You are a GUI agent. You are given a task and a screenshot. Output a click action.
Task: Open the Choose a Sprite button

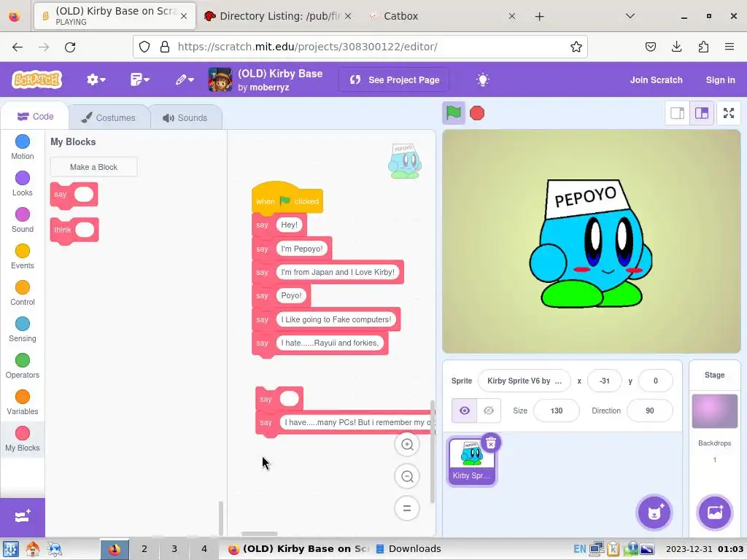654,513
